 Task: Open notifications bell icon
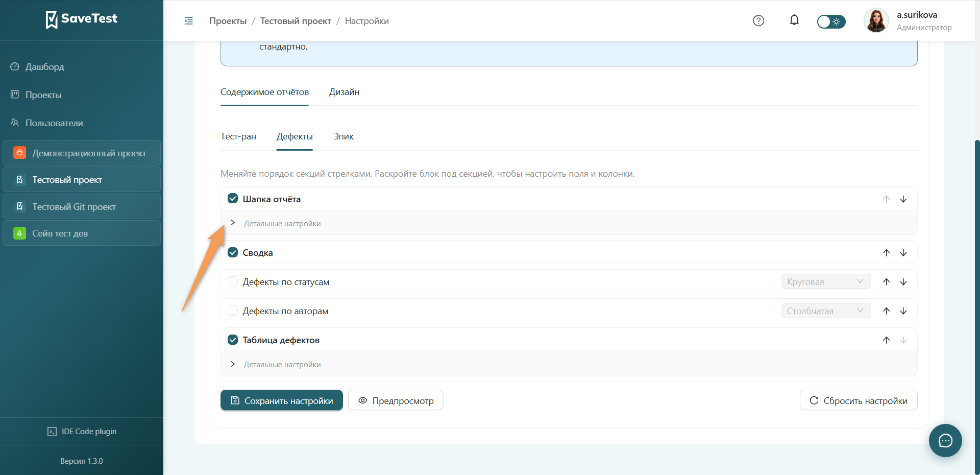pyautogui.click(x=794, y=20)
